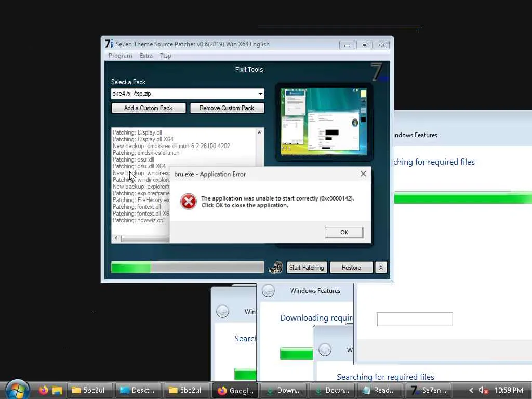Click the 7tsp logo in title bar
Screen dimensions: 532x399
coord(109,44)
